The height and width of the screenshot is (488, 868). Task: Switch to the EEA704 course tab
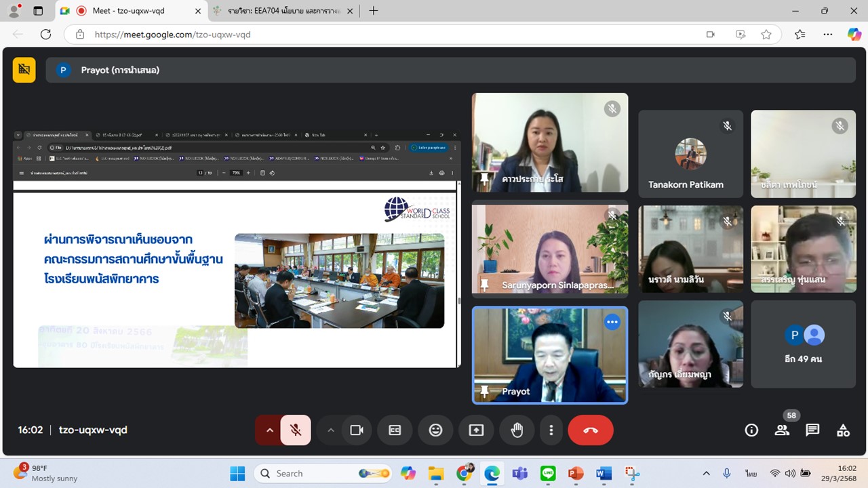pos(283,11)
